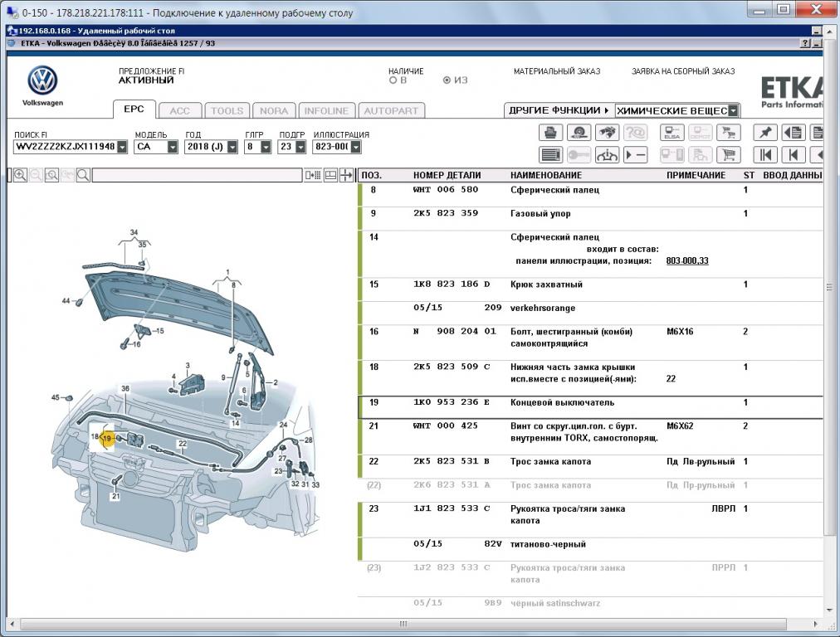Zoom in on the illustration
The width and height of the screenshot is (840, 637).
21,175
